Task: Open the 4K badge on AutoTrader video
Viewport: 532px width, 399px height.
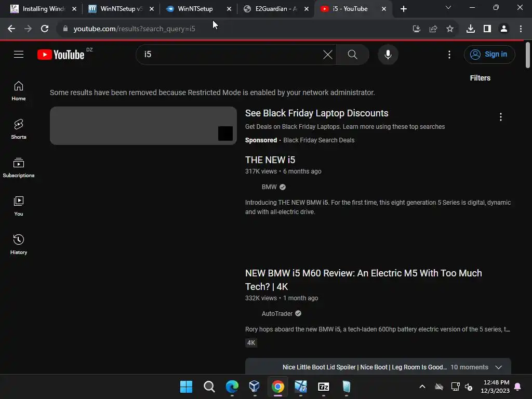Action: coord(251,343)
